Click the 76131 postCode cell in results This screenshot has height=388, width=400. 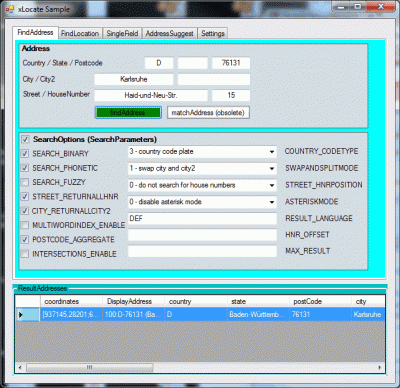pyautogui.click(x=320, y=314)
